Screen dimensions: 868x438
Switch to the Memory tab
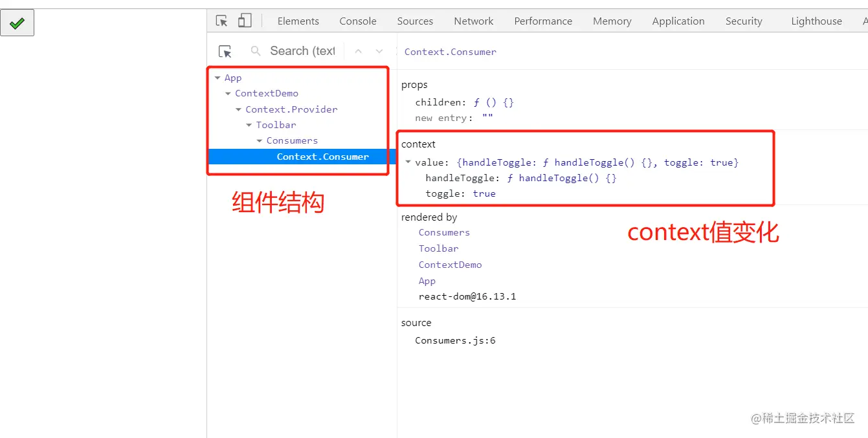point(612,21)
